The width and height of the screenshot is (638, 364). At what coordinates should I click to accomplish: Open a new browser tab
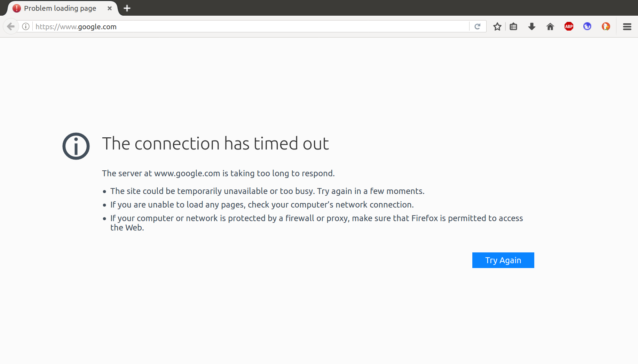click(127, 8)
